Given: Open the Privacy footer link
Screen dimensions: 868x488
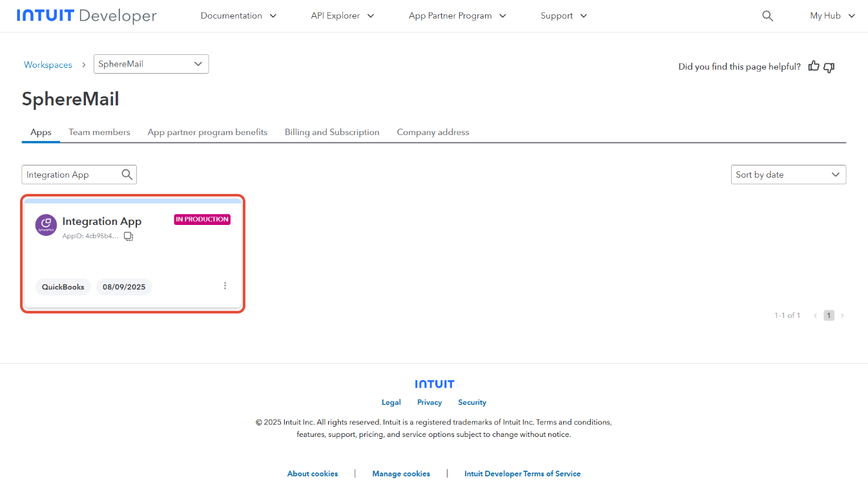Looking at the screenshot, I should pos(429,402).
